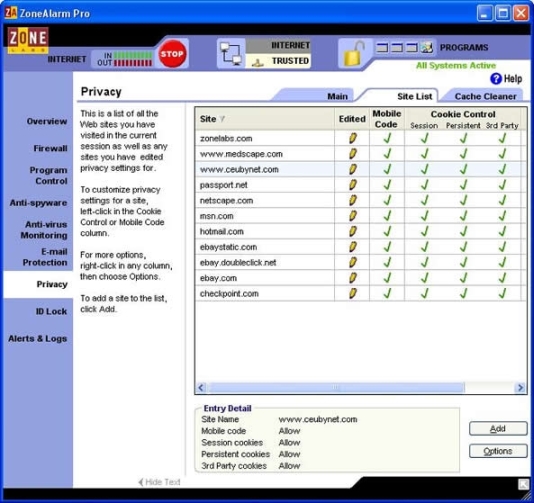Sort the list by the Site column header

[265, 119]
